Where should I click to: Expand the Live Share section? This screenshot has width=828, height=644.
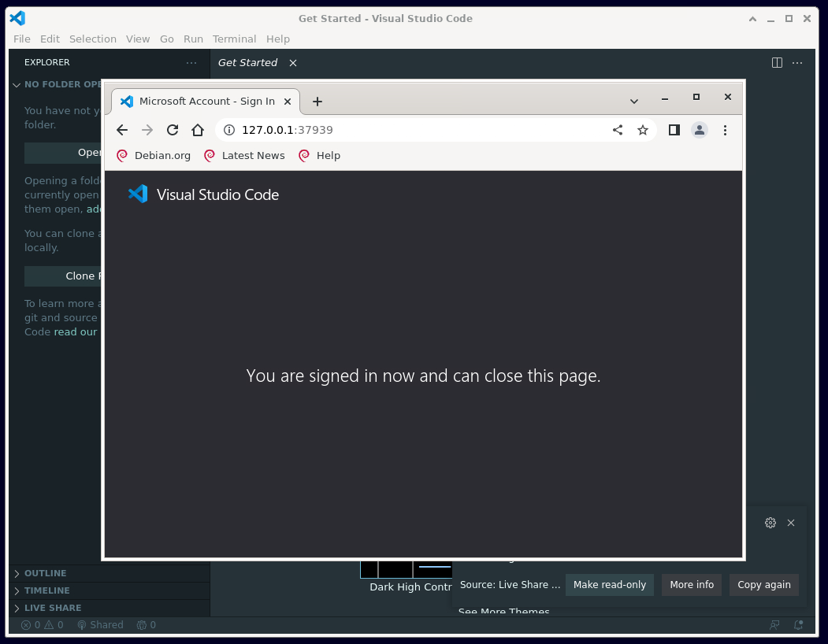(x=52, y=608)
